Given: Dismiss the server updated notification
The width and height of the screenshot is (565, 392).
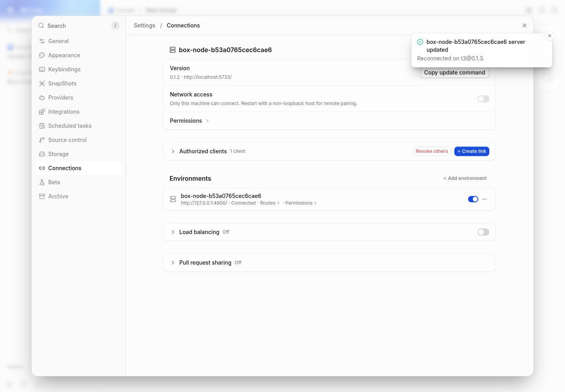Looking at the screenshot, I should point(550,36).
